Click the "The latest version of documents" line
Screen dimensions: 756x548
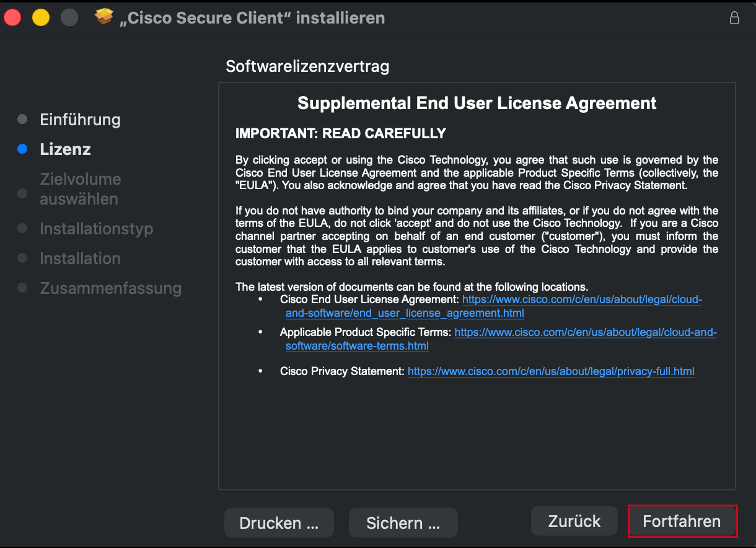(x=411, y=287)
